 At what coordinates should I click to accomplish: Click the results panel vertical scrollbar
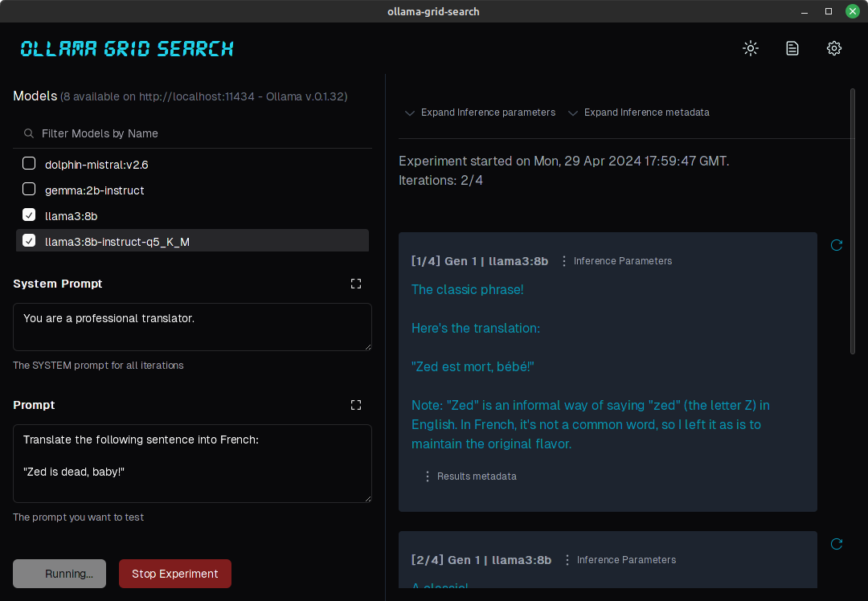click(x=853, y=222)
